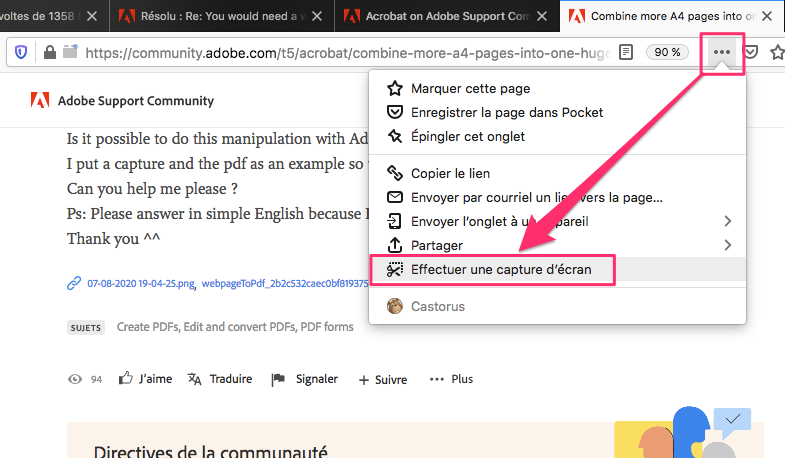The image size is (785, 458).
Task: Click the address bar URL field
Action: point(340,52)
